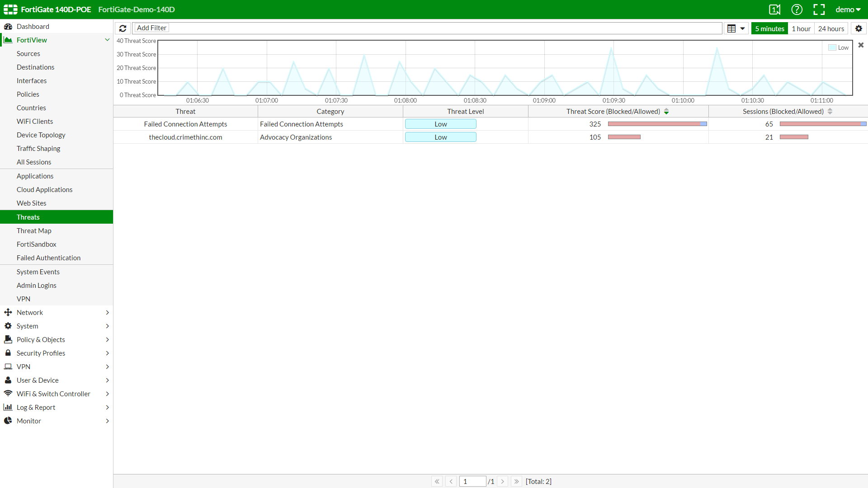Toggle the Low legend swatch in chart
This screenshot has height=488, width=868.
(832, 47)
